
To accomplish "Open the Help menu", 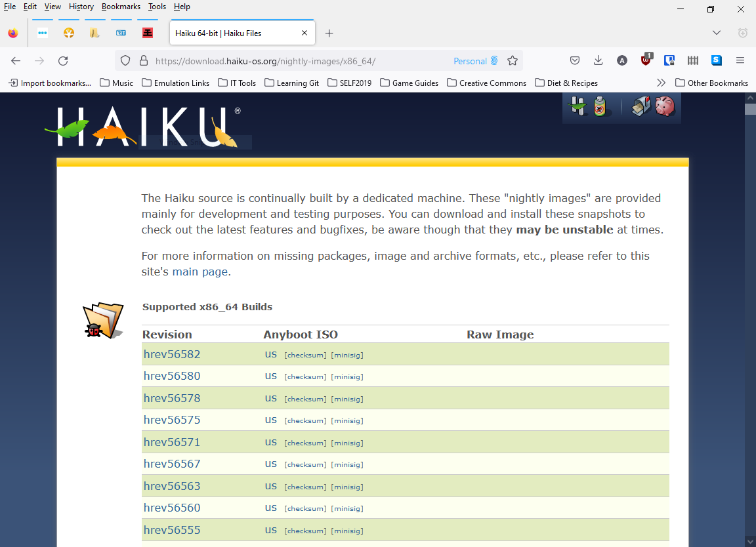I will pos(182,7).
